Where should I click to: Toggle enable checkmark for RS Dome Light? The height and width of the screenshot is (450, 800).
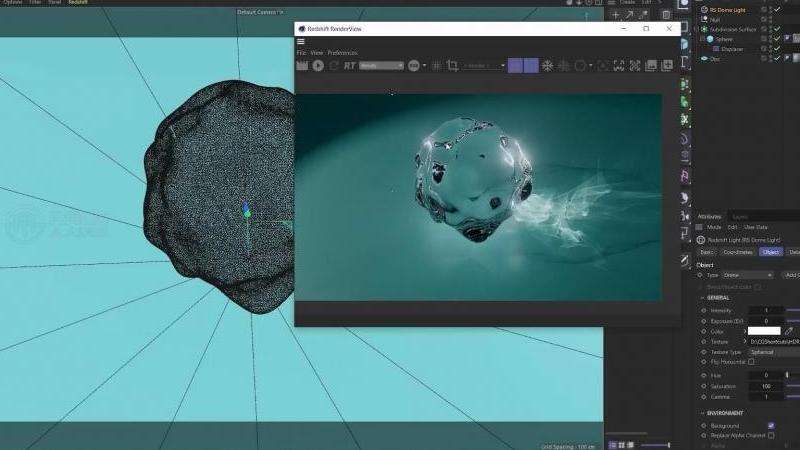tap(777, 10)
